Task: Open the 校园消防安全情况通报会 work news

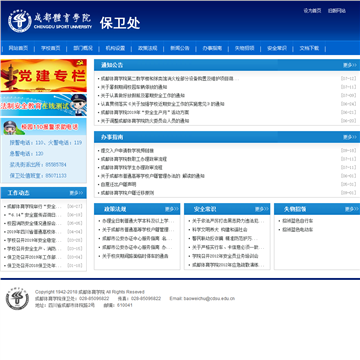Action: coord(34,223)
